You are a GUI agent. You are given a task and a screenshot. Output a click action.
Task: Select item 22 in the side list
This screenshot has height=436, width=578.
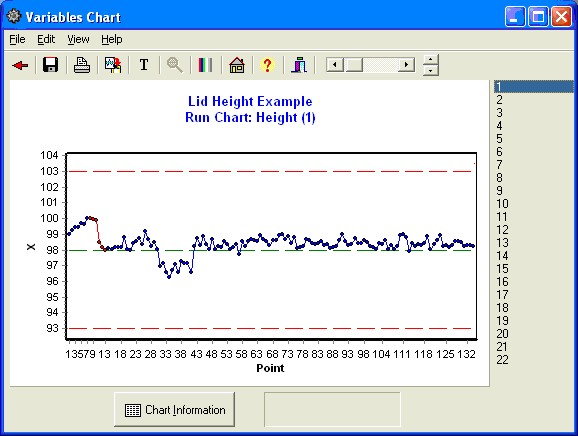534,360
